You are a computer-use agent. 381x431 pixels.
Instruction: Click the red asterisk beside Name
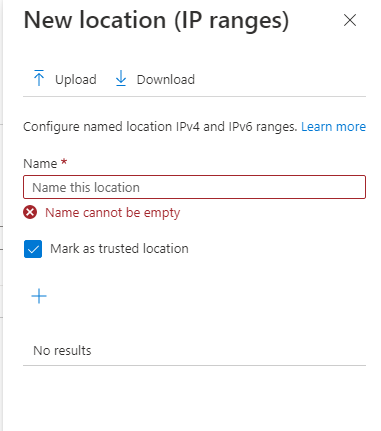(x=64, y=162)
